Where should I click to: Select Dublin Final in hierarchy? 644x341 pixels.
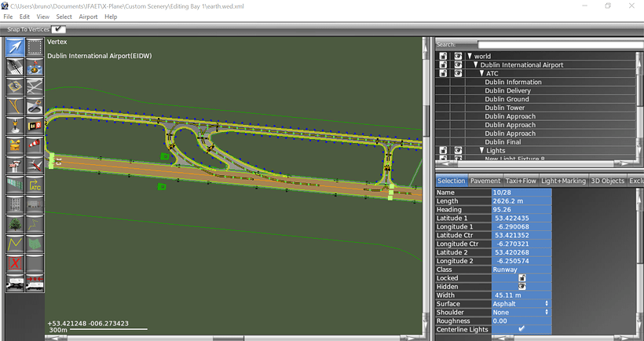503,141
